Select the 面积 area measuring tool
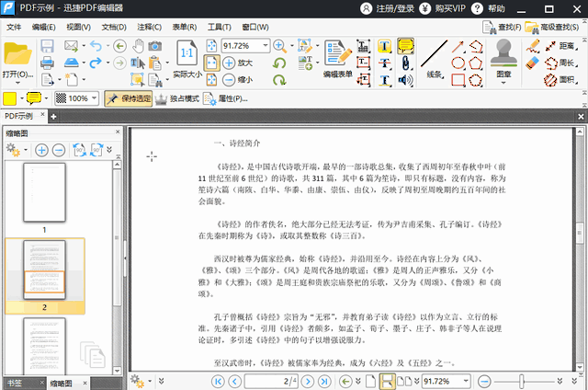This screenshot has width=588, height=390. [x=561, y=80]
